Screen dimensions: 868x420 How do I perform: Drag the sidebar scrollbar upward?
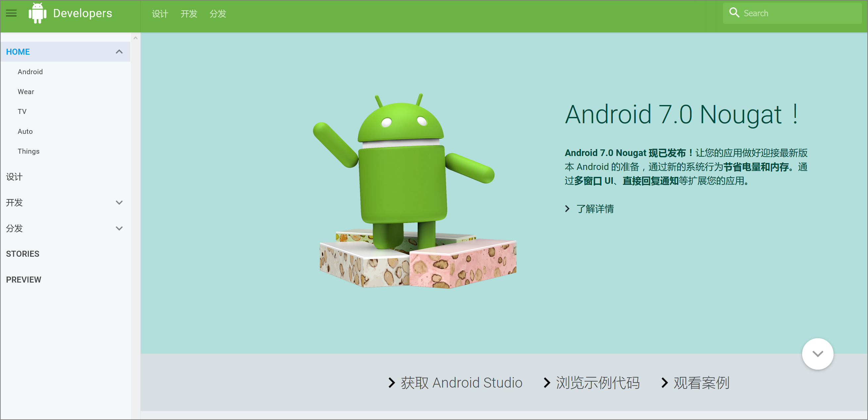point(135,38)
